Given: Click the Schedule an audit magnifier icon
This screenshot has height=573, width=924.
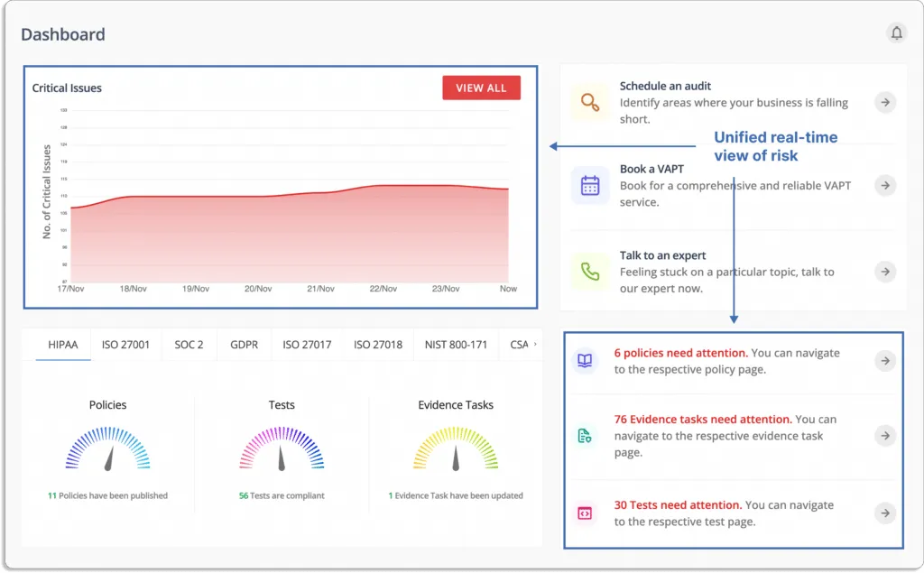Looking at the screenshot, I should click(590, 102).
